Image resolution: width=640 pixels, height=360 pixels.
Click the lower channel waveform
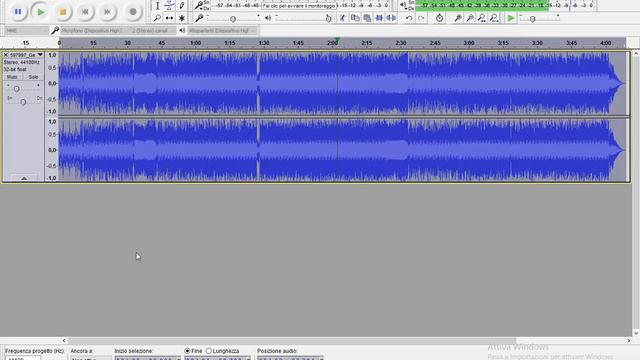[342, 150]
